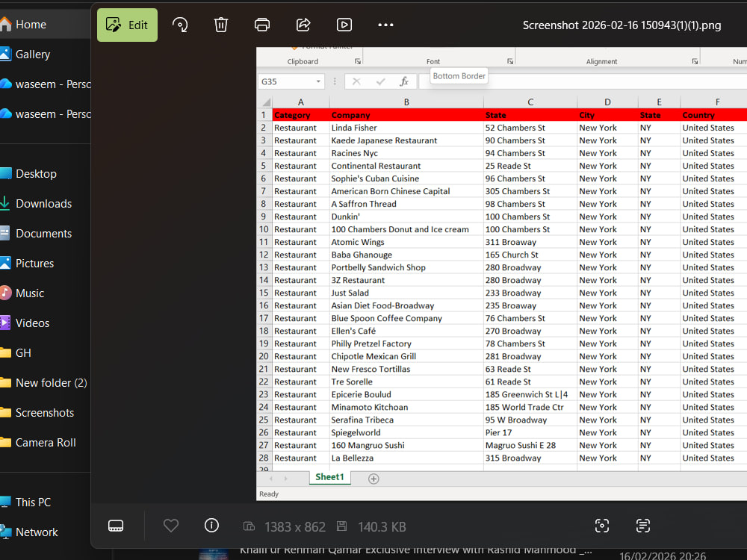Click the cell Pier 17
The width and height of the screenshot is (747, 560).
(530, 432)
